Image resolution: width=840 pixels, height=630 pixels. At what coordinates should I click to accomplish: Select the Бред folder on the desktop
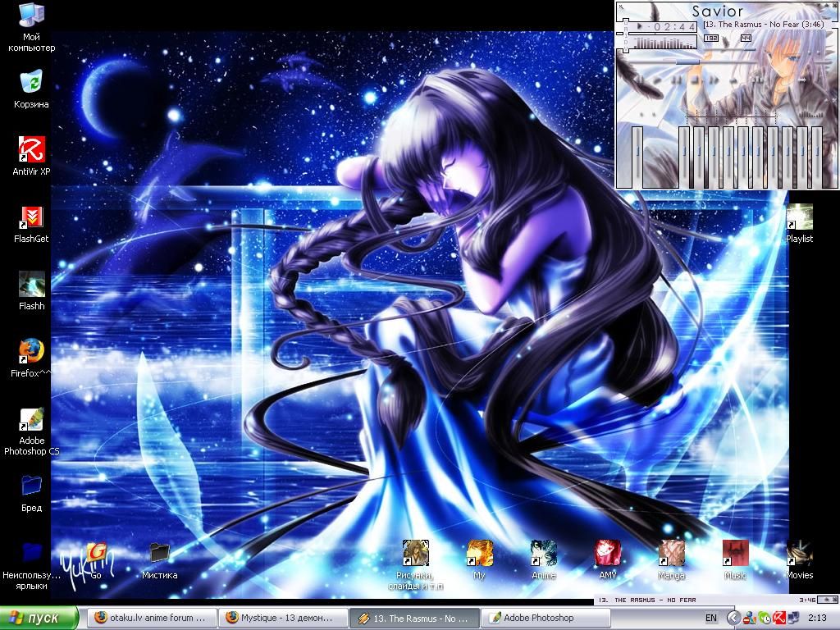pos(31,493)
